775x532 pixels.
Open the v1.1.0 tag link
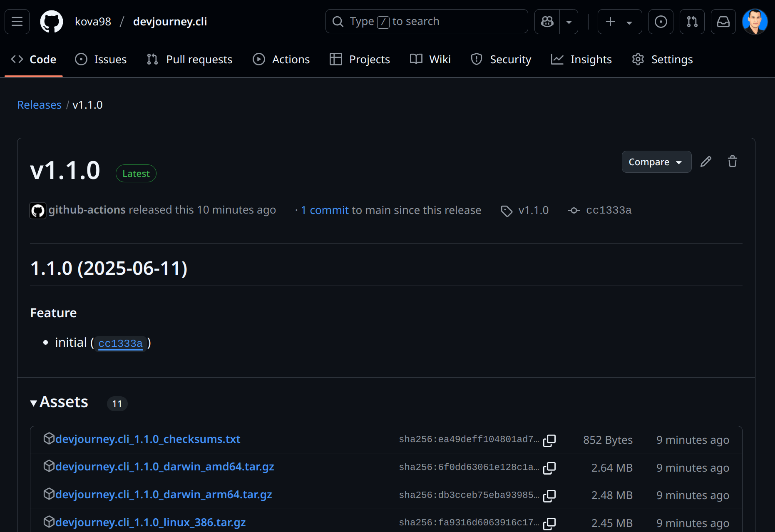[533, 210]
